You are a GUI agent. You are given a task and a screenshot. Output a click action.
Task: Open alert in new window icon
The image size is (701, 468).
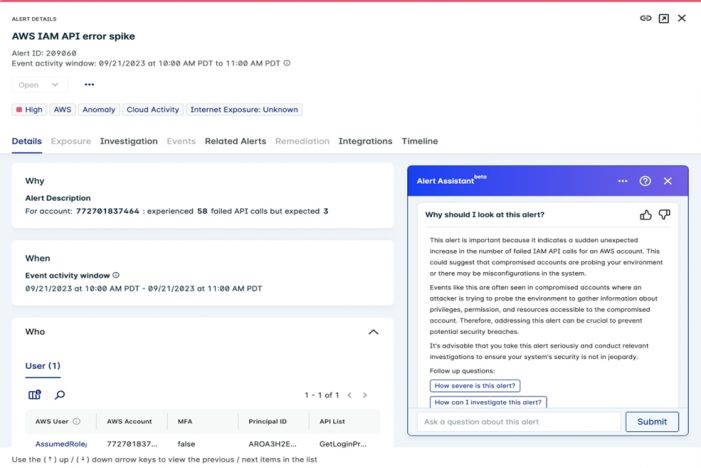tap(664, 18)
